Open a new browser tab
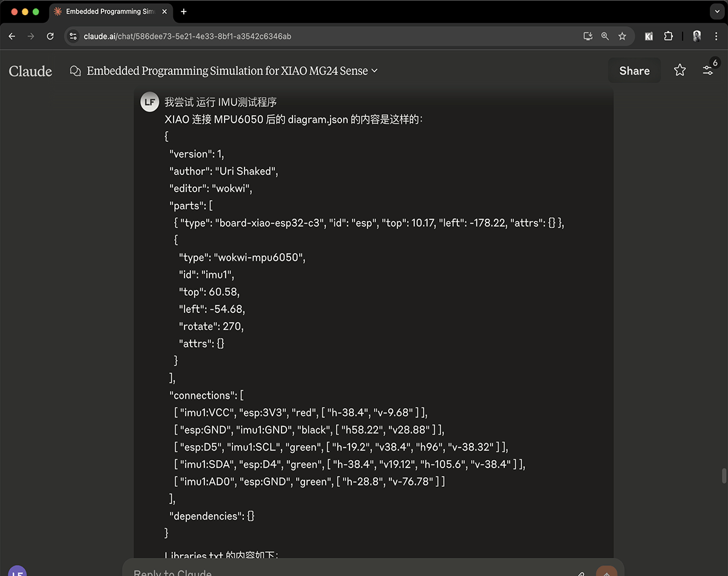This screenshot has width=728, height=576. tap(184, 12)
